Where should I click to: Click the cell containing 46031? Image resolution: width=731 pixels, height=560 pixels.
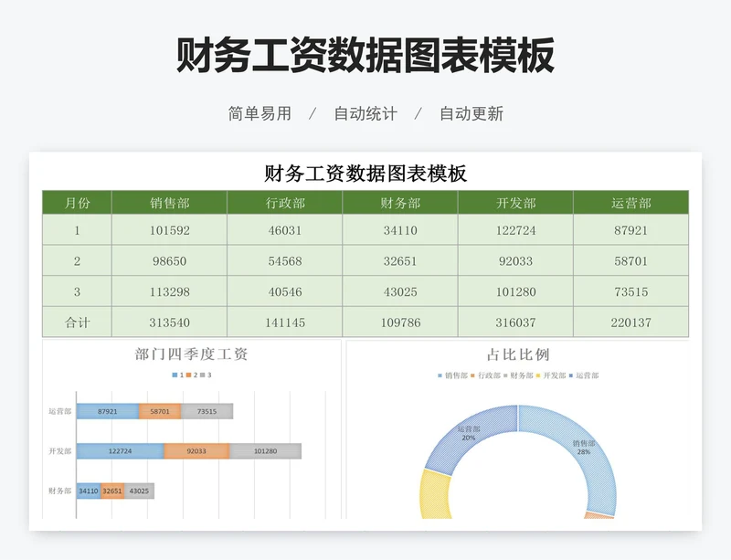click(x=285, y=230)
